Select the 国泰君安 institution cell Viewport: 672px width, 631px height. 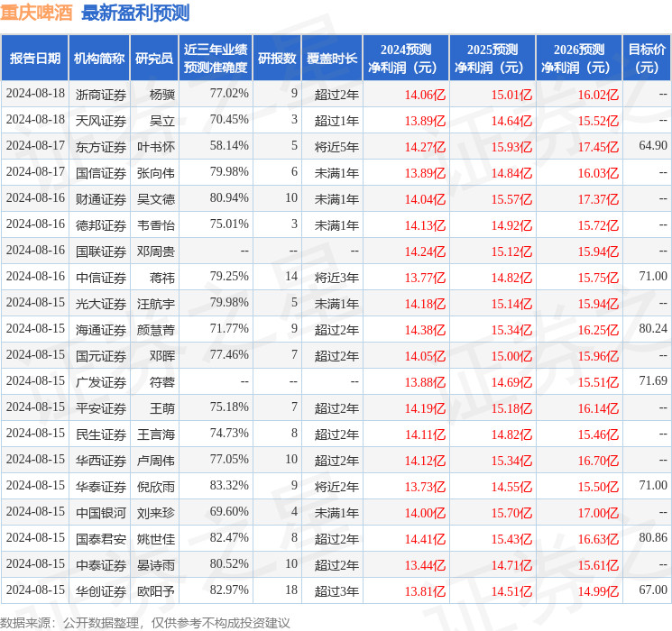pos(101,539)
